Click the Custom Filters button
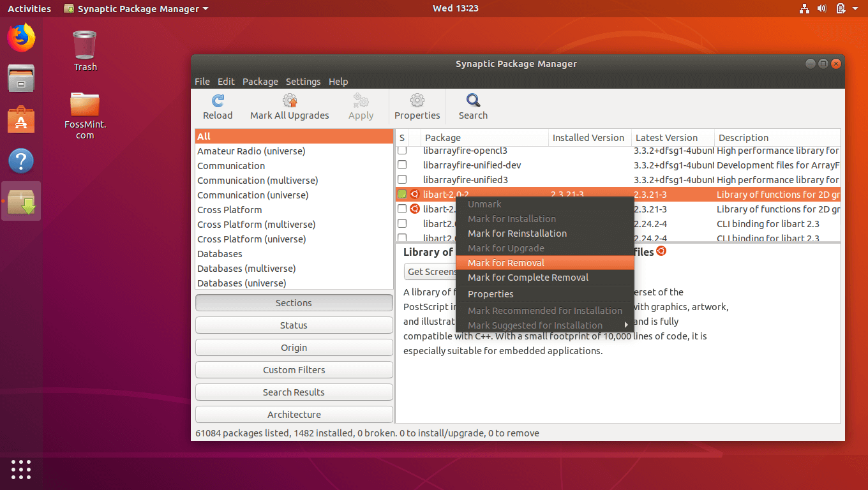 (x=294, y=370)
